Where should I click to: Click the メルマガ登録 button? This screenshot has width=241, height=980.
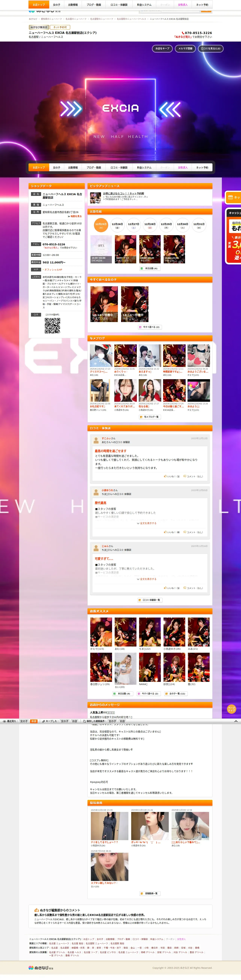point(185,48)
